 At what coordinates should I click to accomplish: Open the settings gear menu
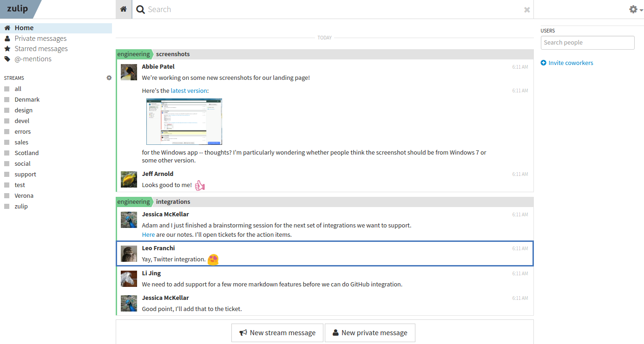(633, 9)
